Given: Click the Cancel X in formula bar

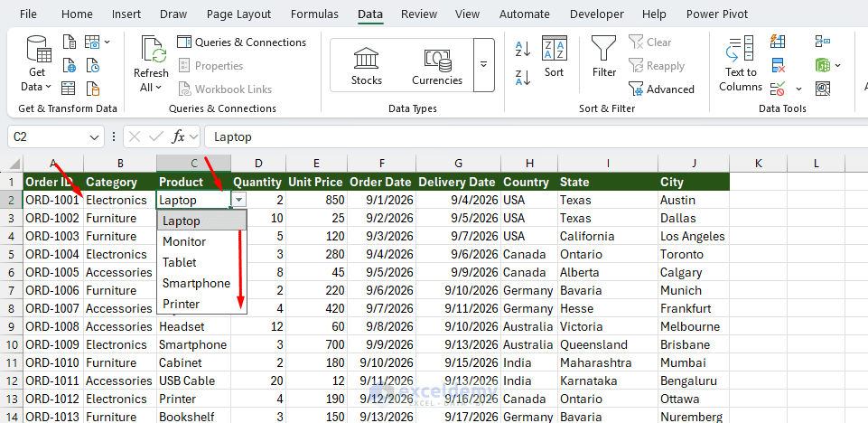Looking at the screenshot, I should pyautogui.click(x=135, y=136).
